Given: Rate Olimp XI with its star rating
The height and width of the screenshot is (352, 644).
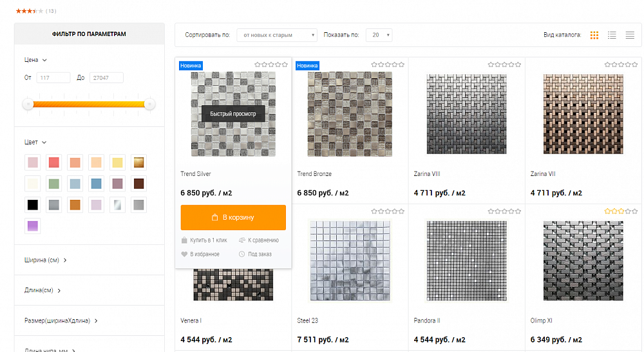Looking at the screenshot, I should 621,211.
